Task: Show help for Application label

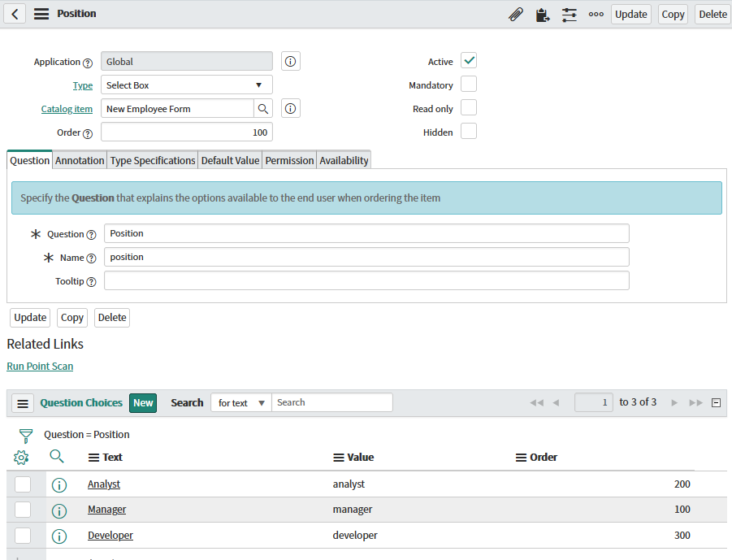Action: point(87,63)
